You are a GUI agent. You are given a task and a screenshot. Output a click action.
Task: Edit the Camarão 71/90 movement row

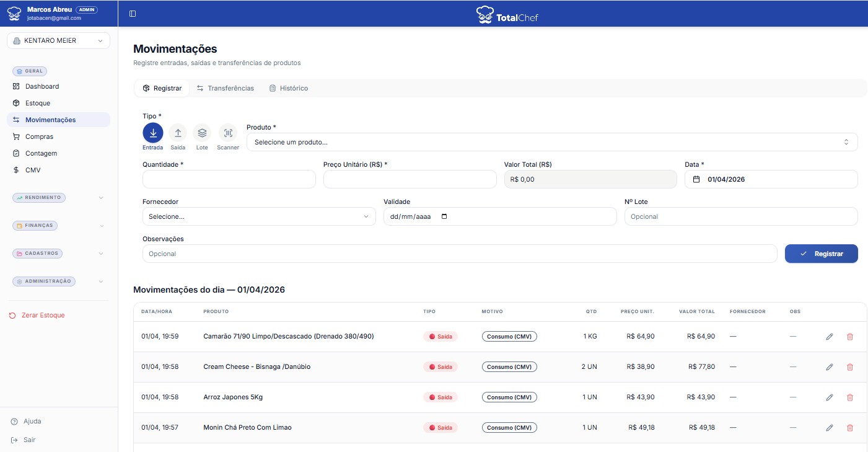point(830,337)
